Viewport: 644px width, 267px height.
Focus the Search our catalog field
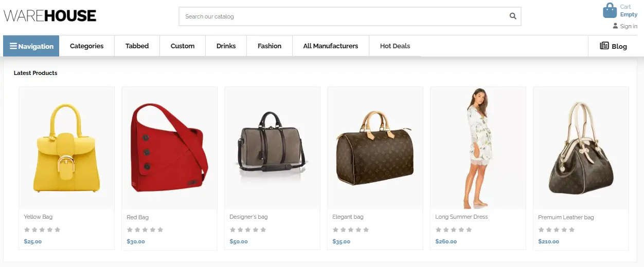point(339,16)
